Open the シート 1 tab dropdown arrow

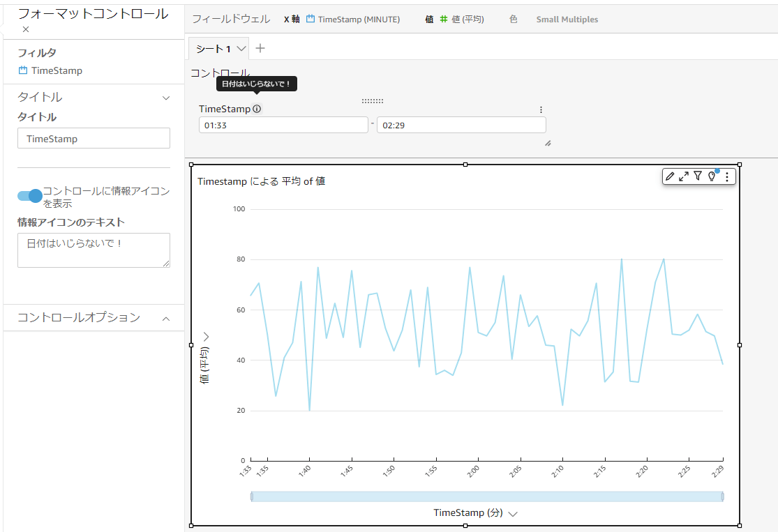pyautogui.click(x=241, y=49)
